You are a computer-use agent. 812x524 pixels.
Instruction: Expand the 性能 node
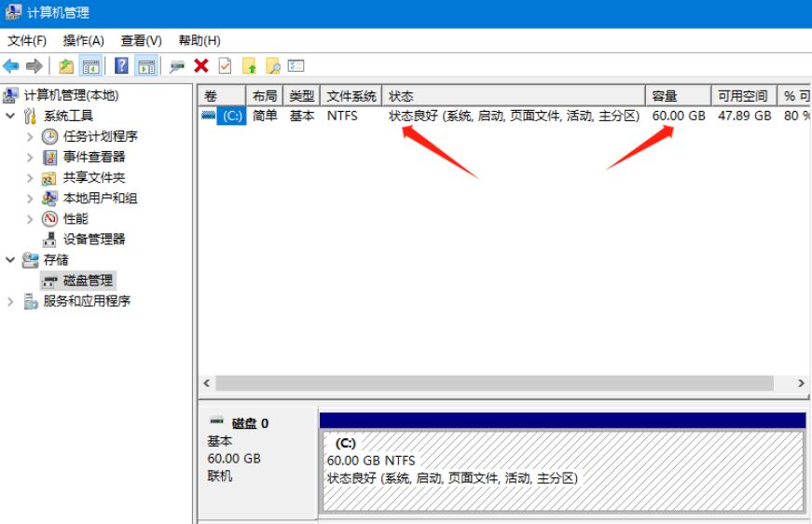pos(30,219)
